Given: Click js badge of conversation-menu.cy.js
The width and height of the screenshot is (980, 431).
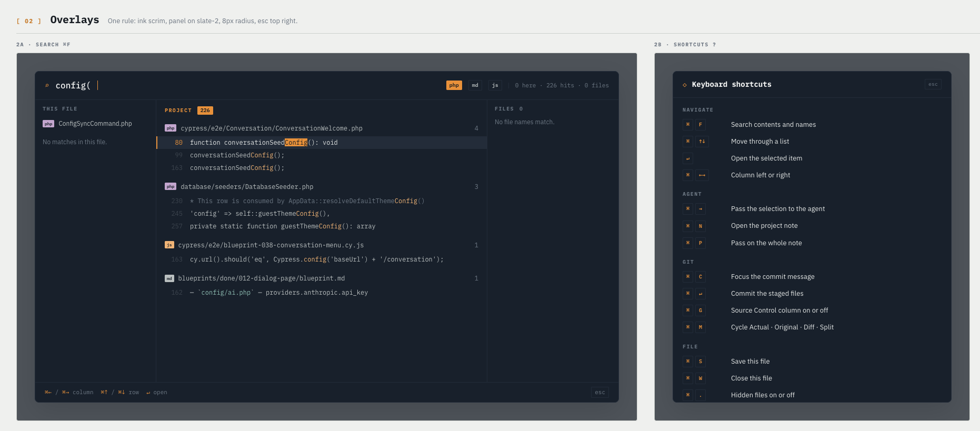Looking at the screenshot, I should pos(169,245).
